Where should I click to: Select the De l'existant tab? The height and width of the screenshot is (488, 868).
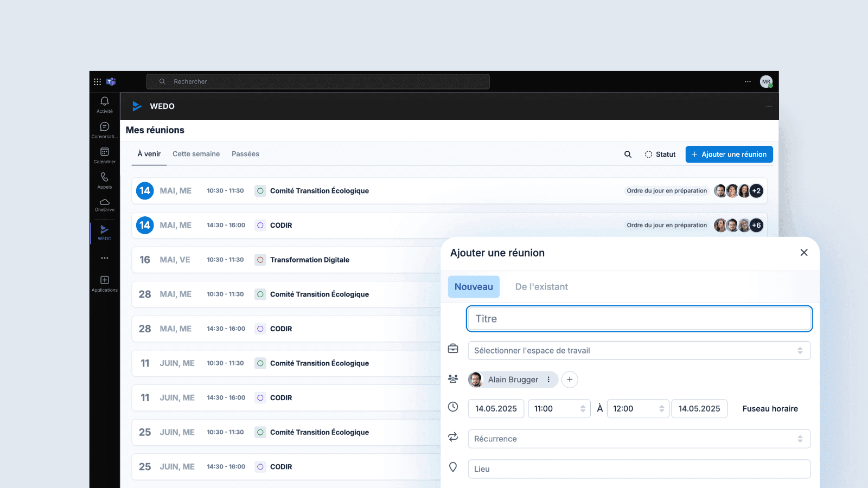tap(541, 286)
